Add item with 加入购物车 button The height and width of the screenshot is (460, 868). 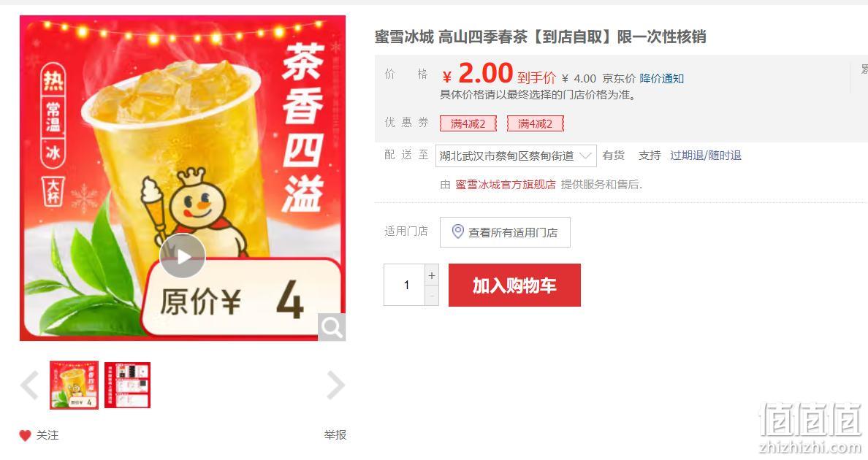[514, 285]
